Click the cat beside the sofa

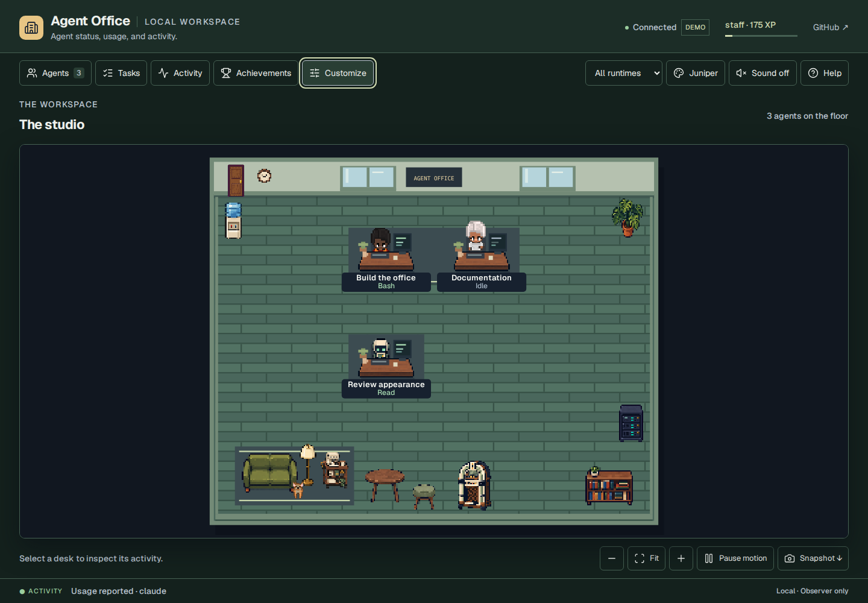pyautogui.click(x=298, y=489)
